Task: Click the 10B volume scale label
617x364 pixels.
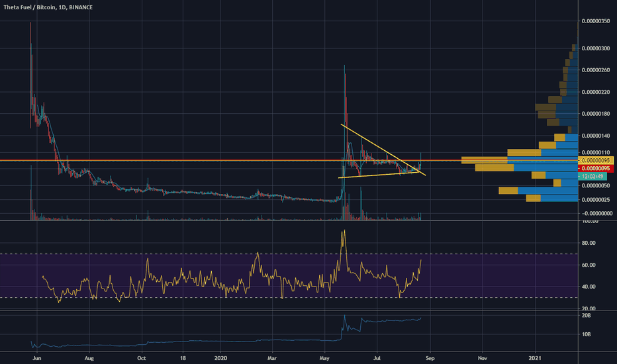Action: pyautogui.click(x=587, y=334)
